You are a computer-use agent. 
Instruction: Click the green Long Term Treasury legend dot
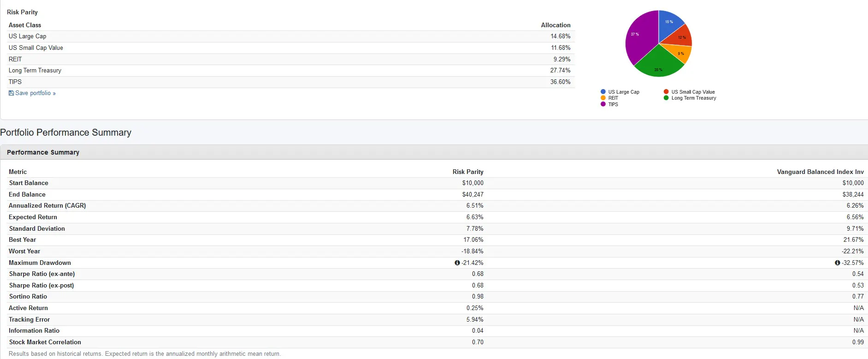666,98
